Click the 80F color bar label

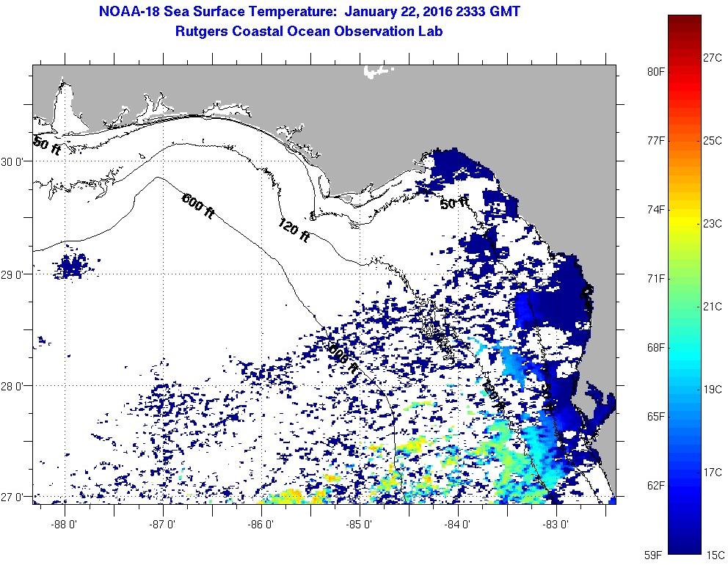pos(655,72)
